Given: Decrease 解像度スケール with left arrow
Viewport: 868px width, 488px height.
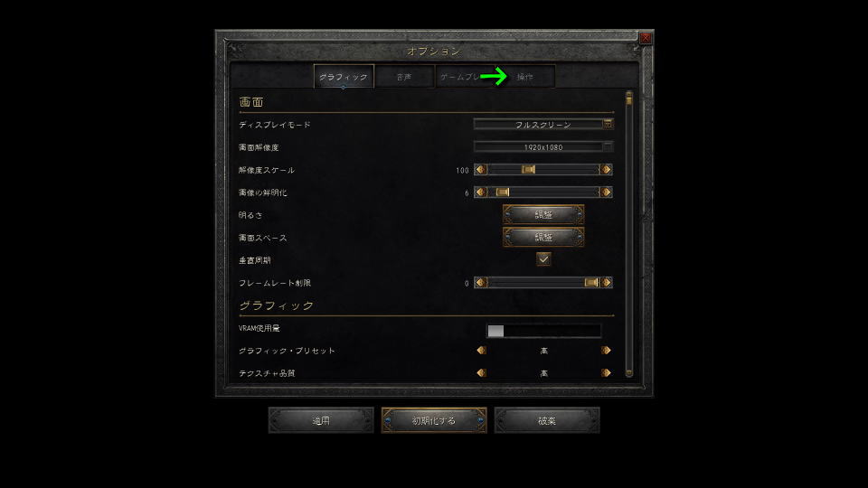Looking at the screenshot, I should (480, 170).
